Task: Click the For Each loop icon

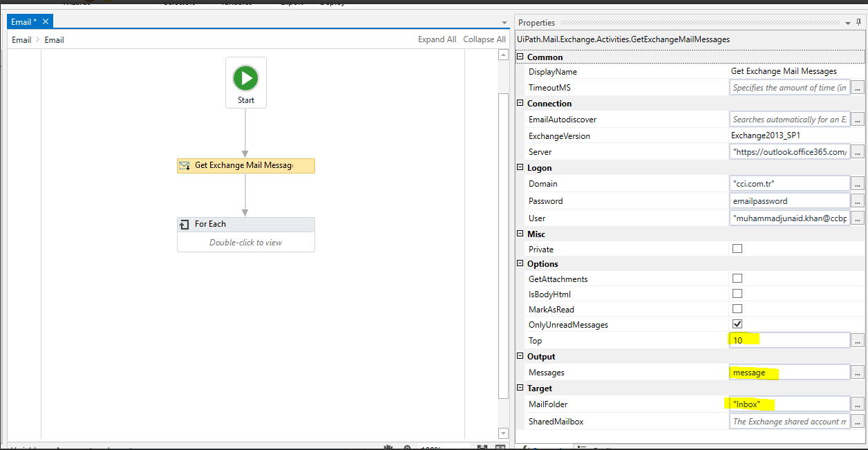Action: [185, 225]
